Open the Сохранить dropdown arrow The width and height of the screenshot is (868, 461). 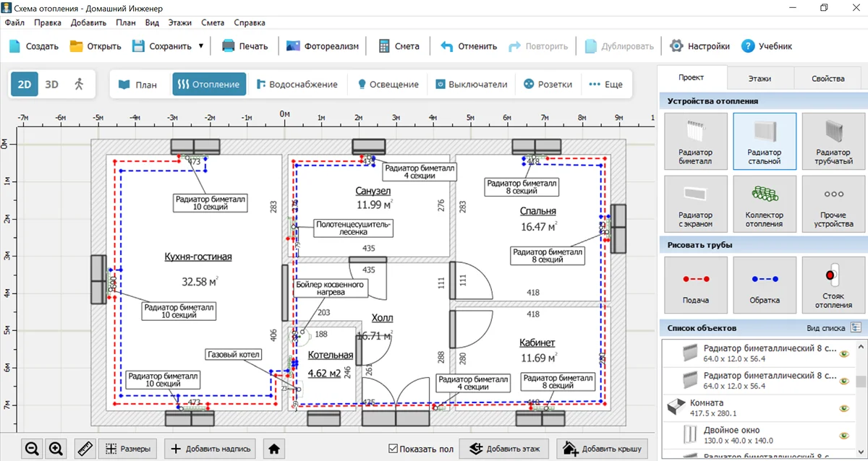[x=201, y=46]
